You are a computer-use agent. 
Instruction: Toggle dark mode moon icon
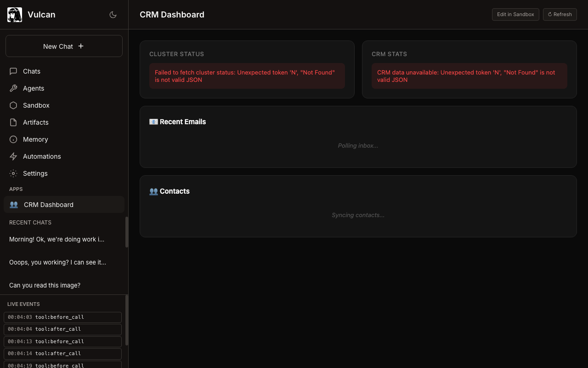113,15
